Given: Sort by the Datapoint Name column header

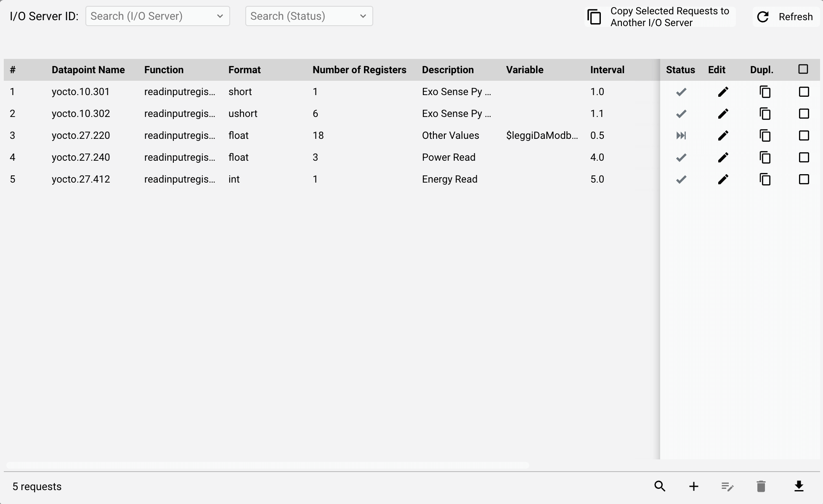Looking at the screenshot, I should (88, 70).
